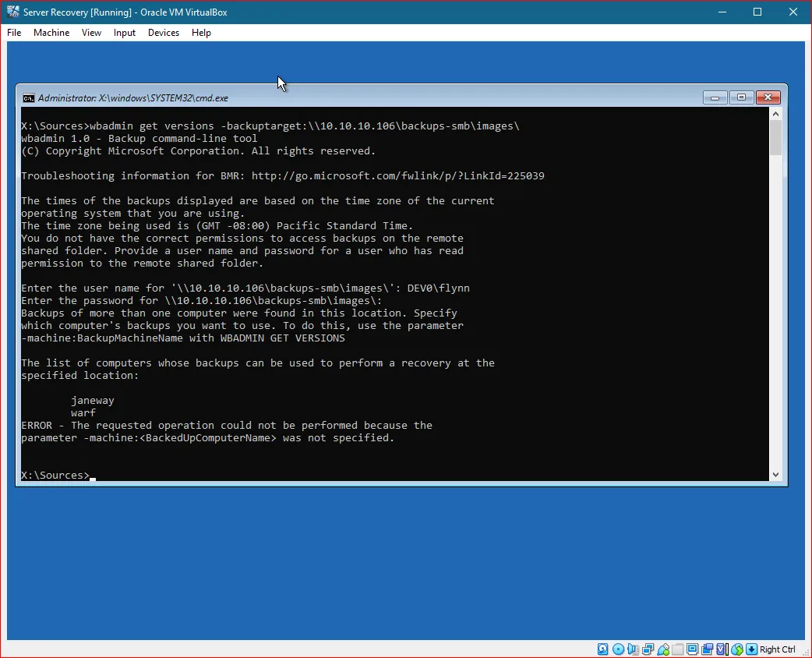Viewport: 812px width, 658px height.
Task: Open the Machine menu
Action: 51,33
